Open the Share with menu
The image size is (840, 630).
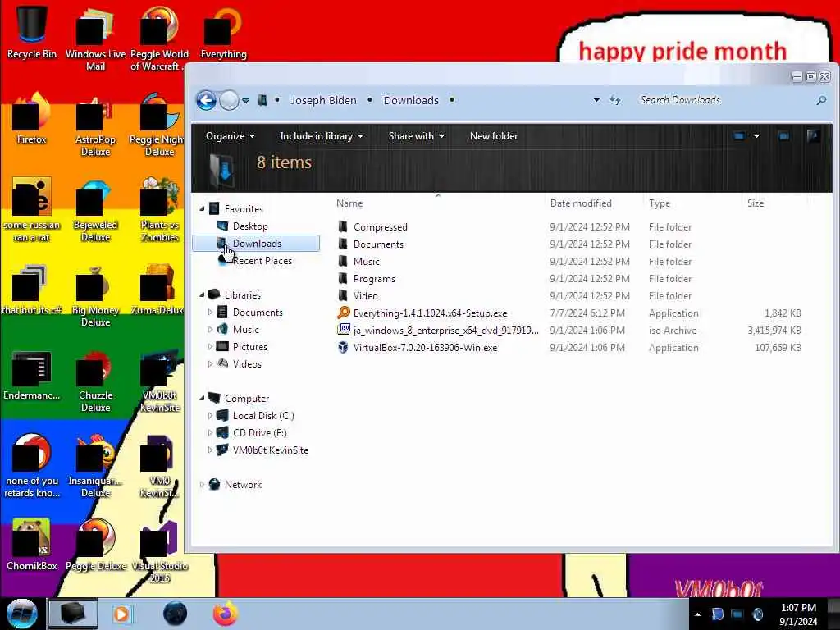[x=416, y=136]
